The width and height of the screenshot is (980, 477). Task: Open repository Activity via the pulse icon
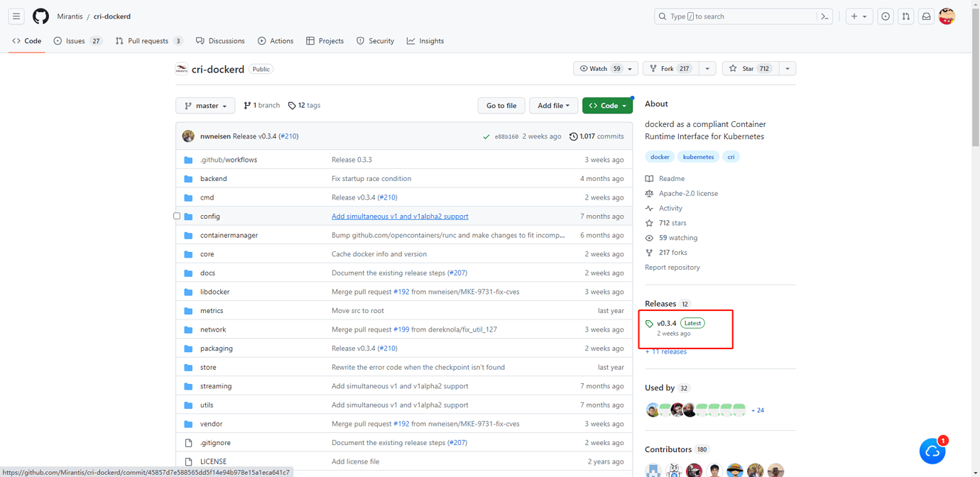click(648, 208)
